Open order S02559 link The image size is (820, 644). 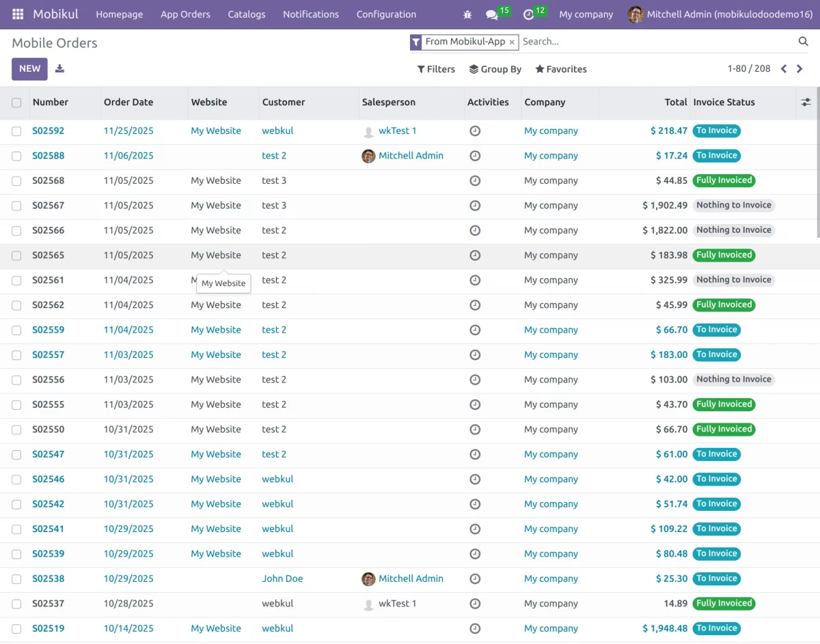(x=49, y=330)
